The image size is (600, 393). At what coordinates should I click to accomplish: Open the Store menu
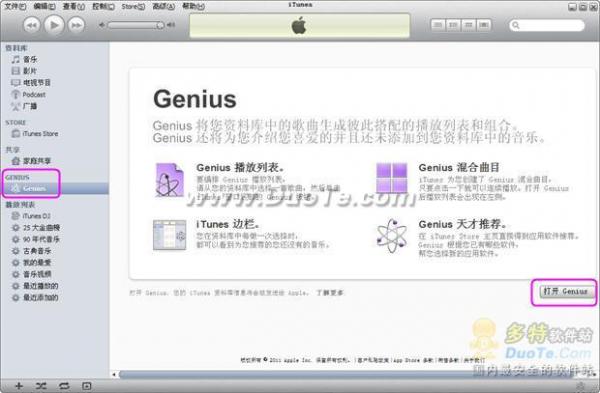coord(133,6)
